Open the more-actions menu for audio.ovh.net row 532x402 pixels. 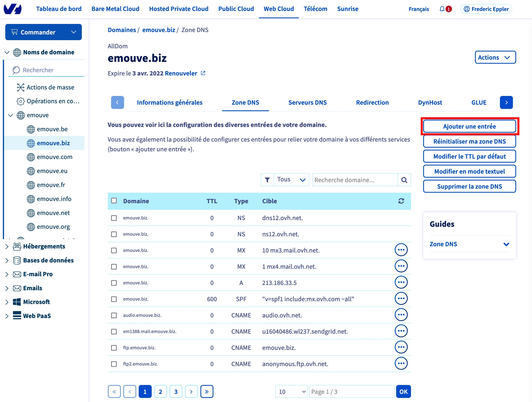tap(401, 315)
